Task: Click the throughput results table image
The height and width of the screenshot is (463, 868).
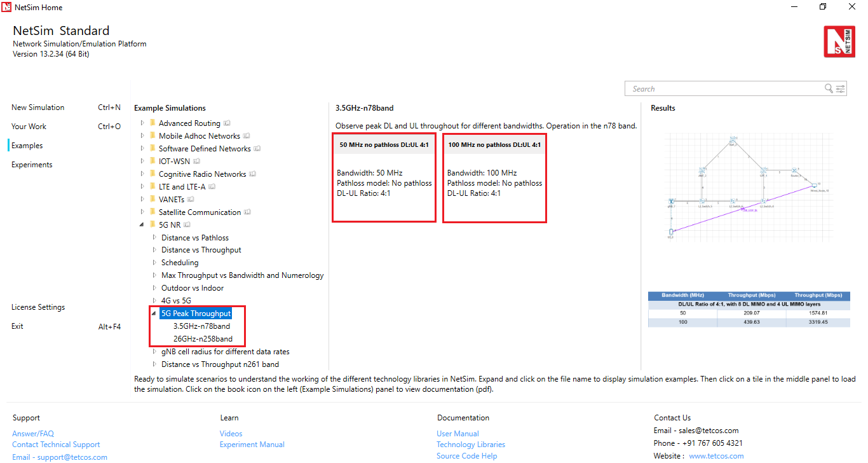Action: pyautogui.click(x=749, y=310)
